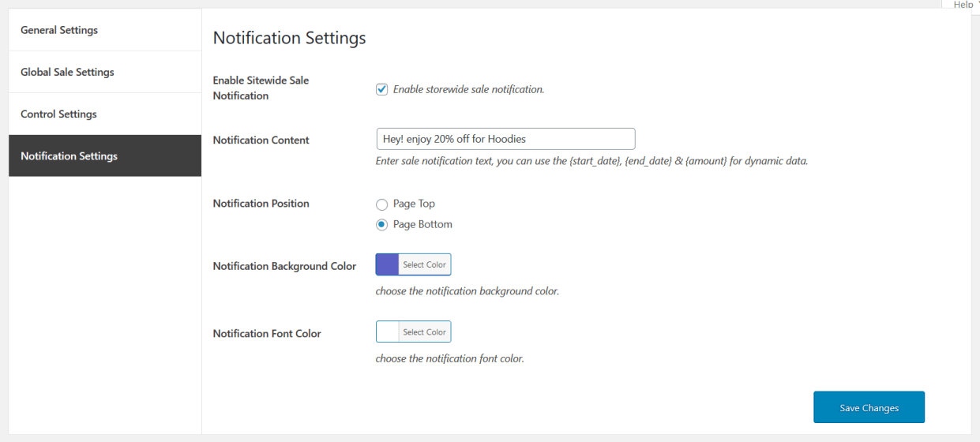Click the 'Page Top' option label
Viewport: 980px width, 442px height.
[414, 204]
